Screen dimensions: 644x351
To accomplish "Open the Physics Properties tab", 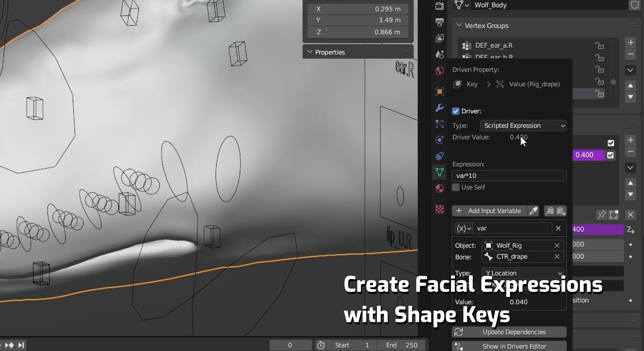I will coord(439,140).
